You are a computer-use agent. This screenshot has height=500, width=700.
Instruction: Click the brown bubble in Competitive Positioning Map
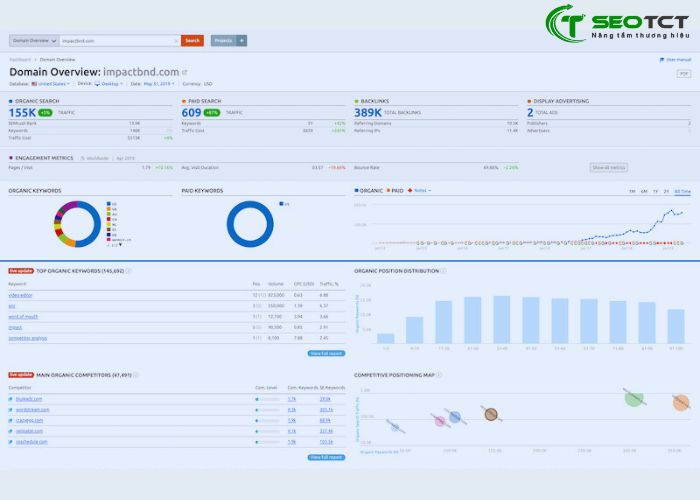tap(491, 414)
